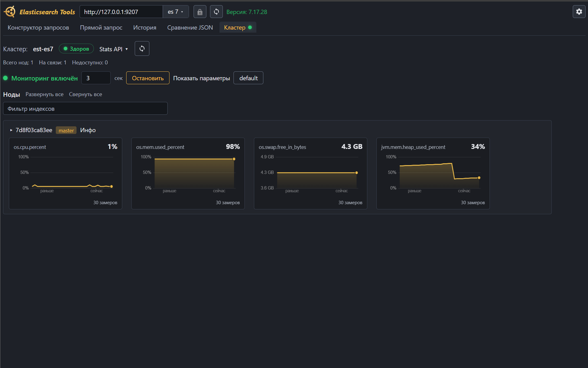Focus the Фильтр индексов field

coord(85,109)
